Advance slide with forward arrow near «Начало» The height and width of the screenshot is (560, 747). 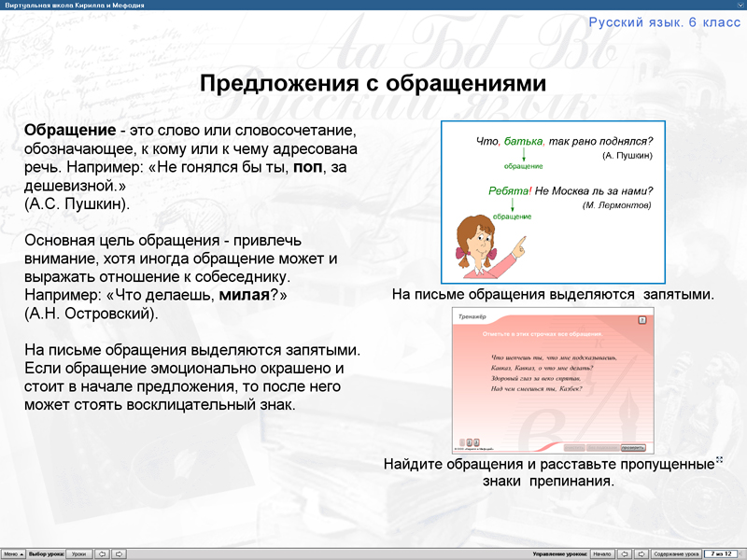click(641, 553)
